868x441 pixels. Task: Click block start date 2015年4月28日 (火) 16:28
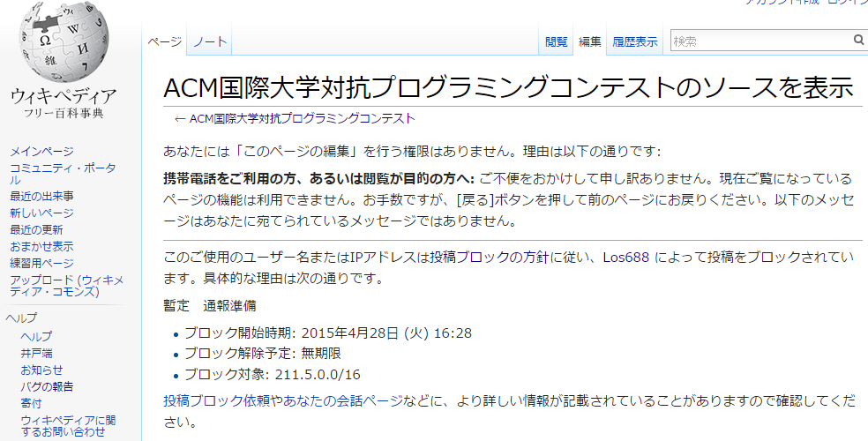[386, 333]
